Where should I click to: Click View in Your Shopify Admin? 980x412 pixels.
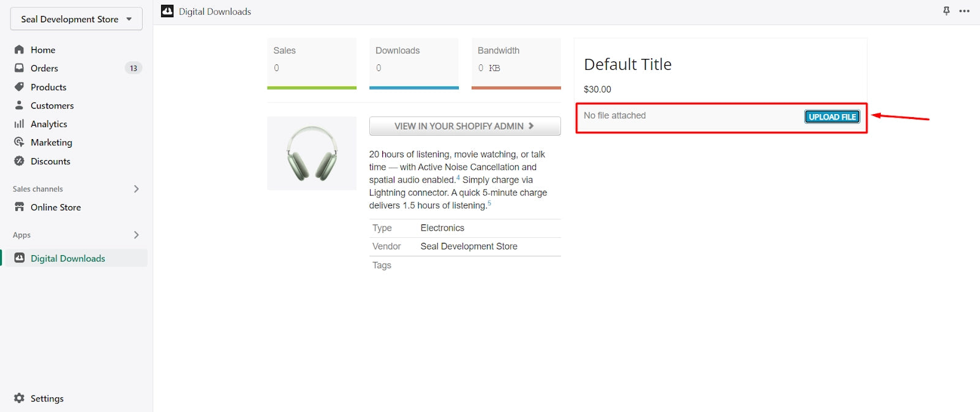coord(464,126)
